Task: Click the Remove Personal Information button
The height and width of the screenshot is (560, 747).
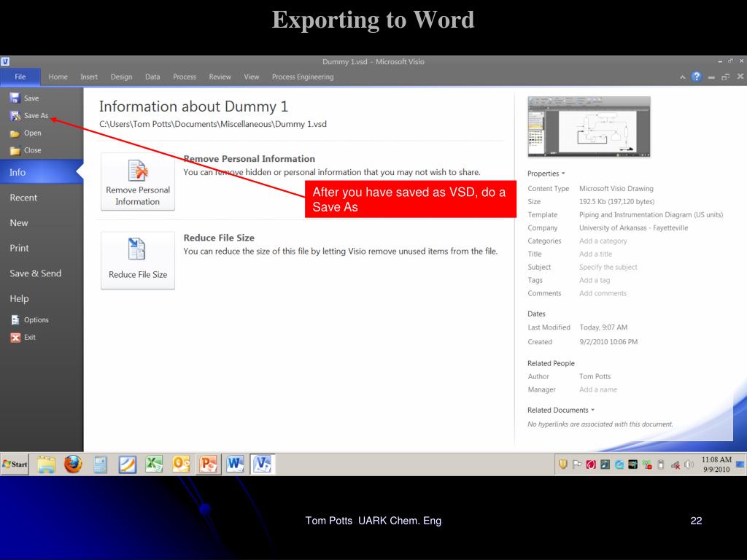Action: click(x=138, y=182)
